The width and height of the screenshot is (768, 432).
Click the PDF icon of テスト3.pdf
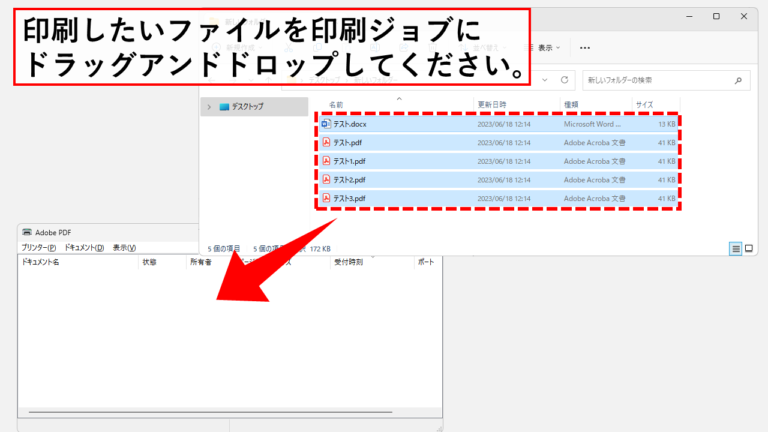(x=326, y=198)
